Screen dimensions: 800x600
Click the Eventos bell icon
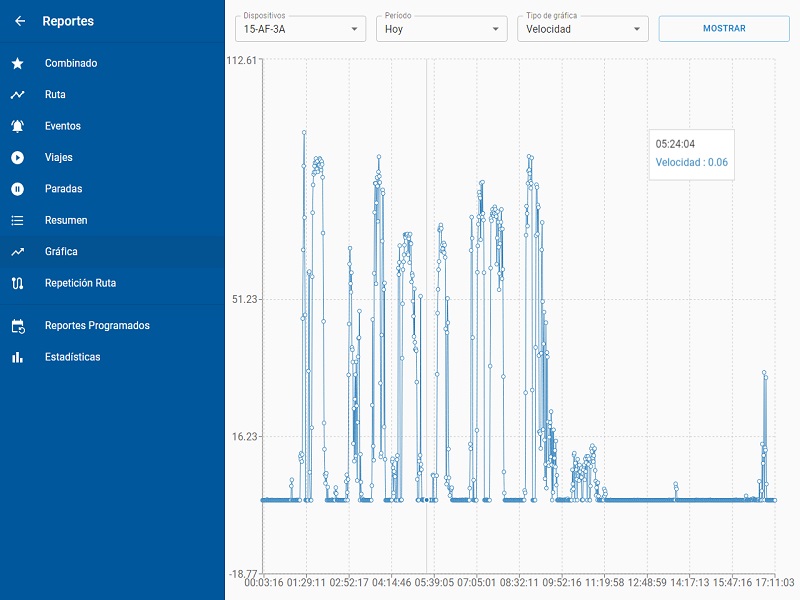tap(18, 126)
